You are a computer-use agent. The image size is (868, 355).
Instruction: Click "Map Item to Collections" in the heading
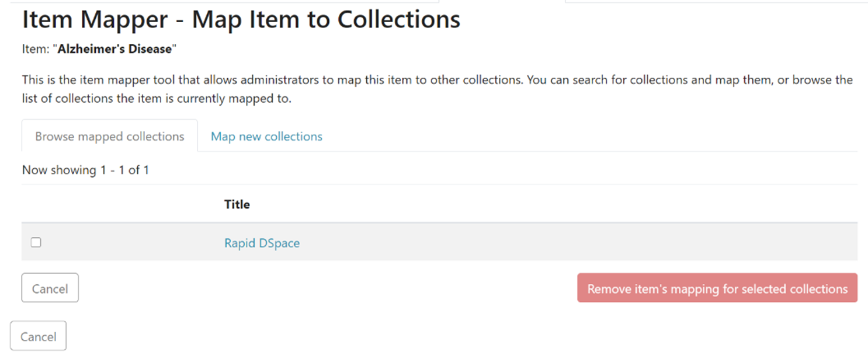coord(326,20)
